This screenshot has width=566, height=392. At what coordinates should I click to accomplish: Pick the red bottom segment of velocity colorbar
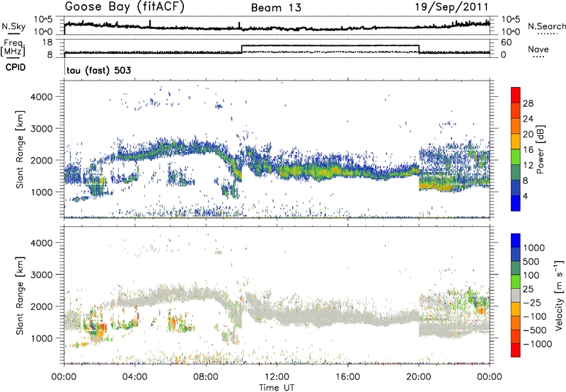[x=516, y=350]
